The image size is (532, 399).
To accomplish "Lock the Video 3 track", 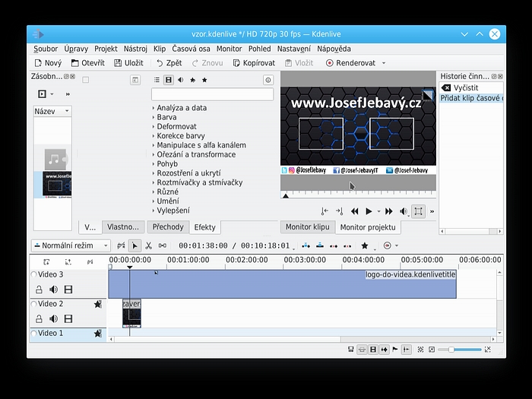I will 39,290.
